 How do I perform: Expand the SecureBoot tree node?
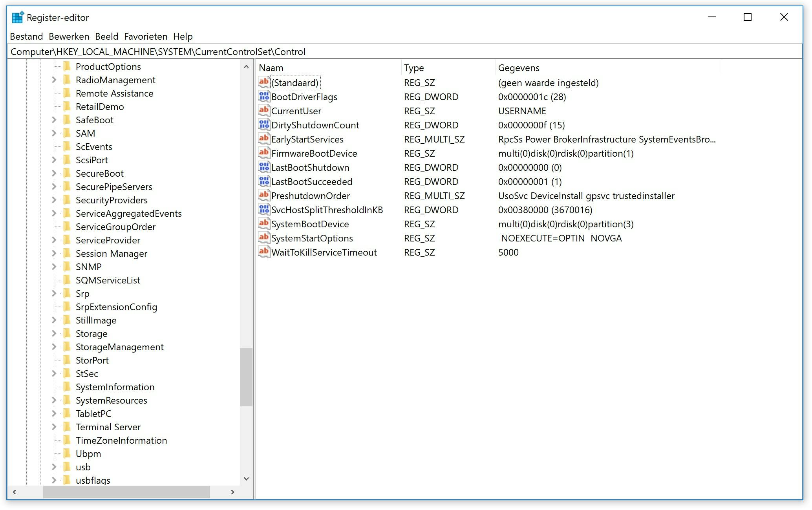(54, 173)
